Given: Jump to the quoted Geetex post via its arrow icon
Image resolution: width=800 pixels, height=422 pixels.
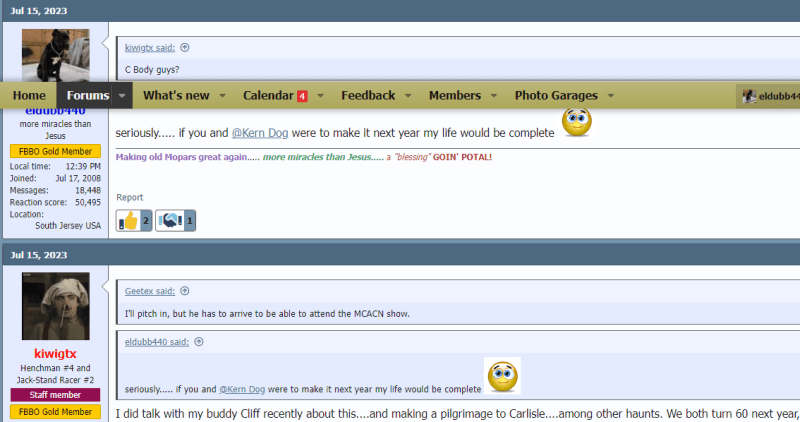Looking at the screenshot, I should 185,291.
